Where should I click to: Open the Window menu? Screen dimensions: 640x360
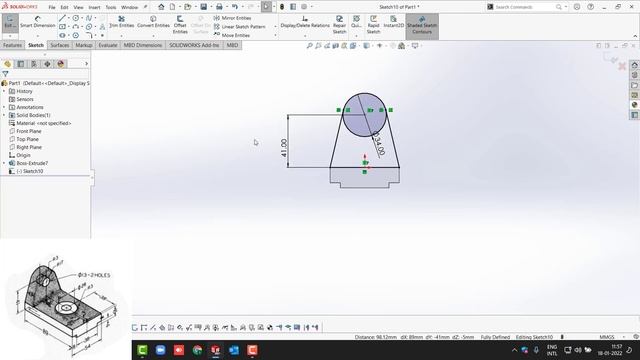click(x=129, y=7)
